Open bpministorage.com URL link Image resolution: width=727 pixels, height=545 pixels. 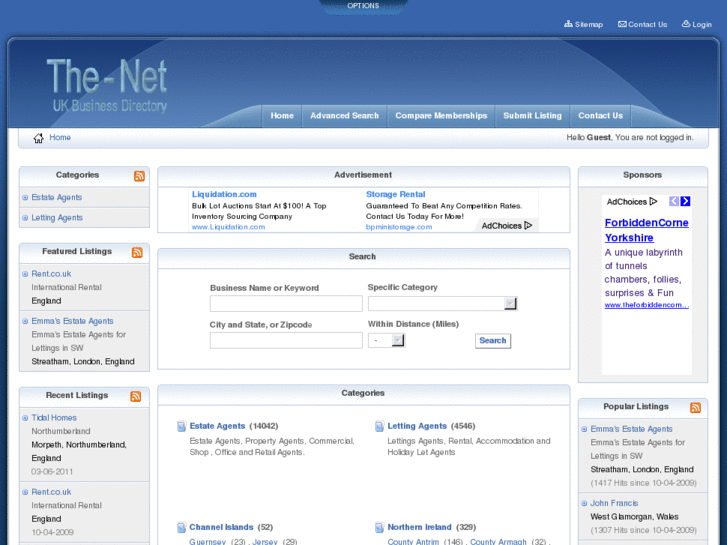[x=399, y=227]
